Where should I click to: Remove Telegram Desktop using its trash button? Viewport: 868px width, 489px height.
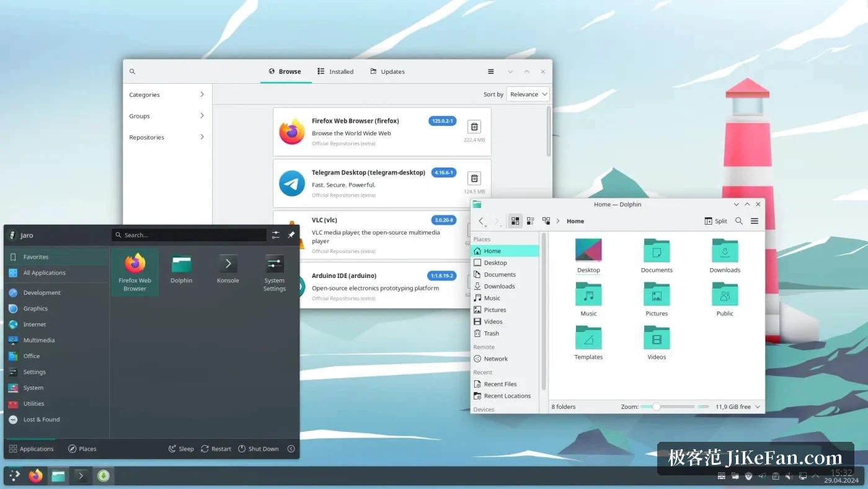(x=474, y=179)
